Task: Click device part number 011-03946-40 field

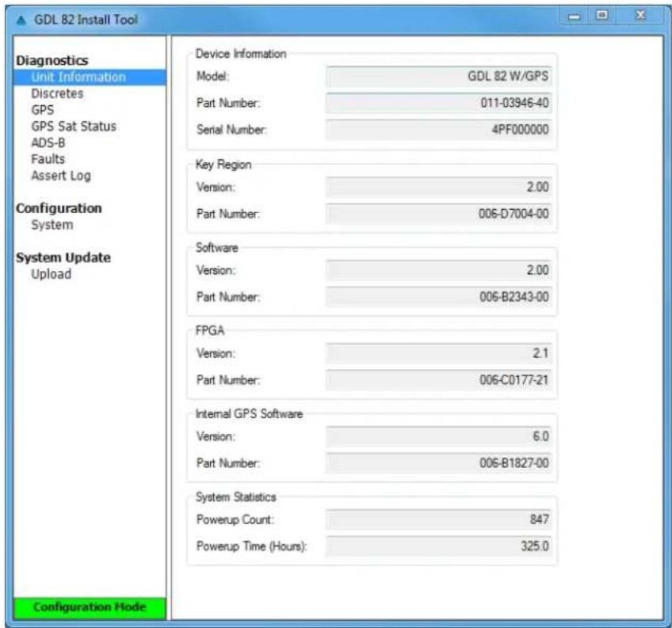Action: tap(439, 103)
